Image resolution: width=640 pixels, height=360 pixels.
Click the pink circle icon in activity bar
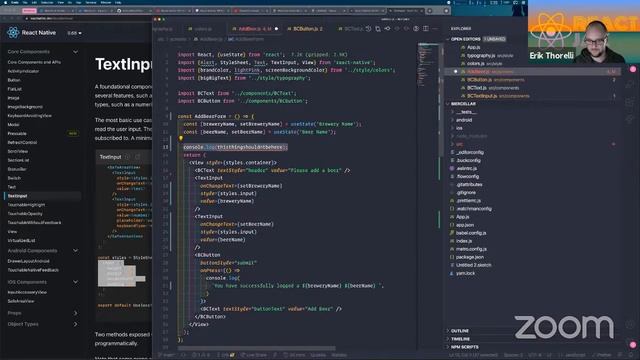(x=633, y=69)
